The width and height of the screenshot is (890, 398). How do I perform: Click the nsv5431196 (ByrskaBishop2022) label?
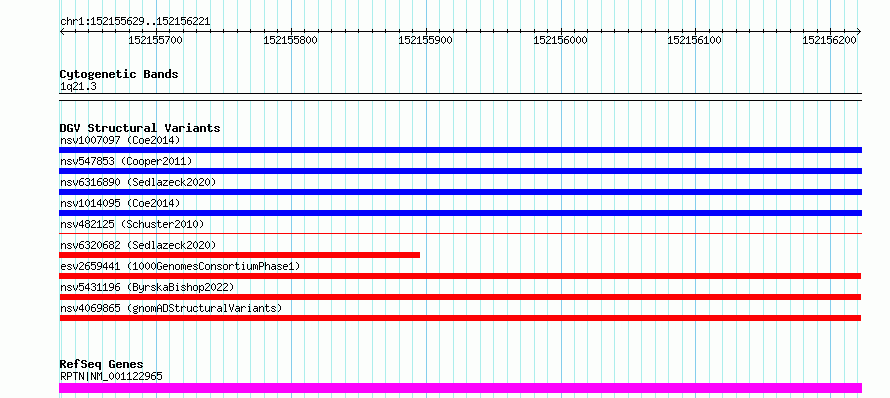click(x=147, y=287)
